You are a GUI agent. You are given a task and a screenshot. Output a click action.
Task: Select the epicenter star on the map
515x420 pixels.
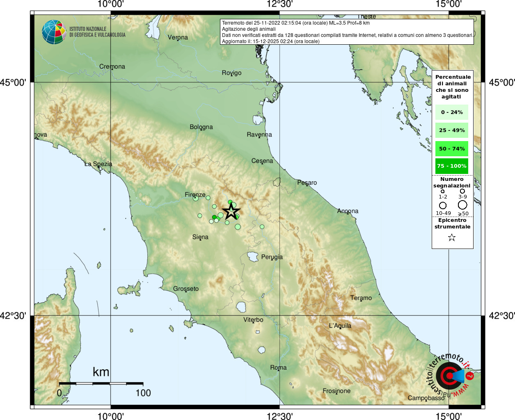231,212
